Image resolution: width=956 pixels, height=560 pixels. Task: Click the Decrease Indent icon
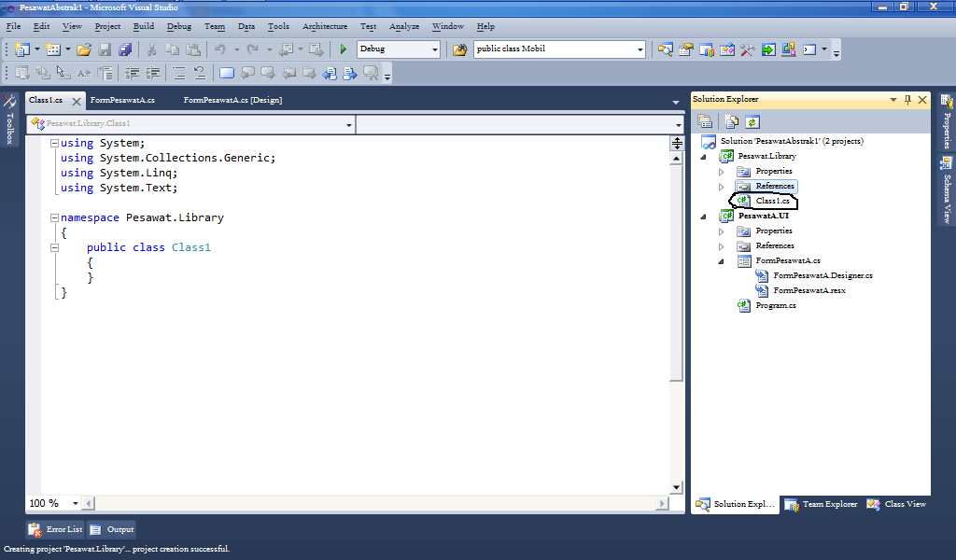[x=132, y=74]
